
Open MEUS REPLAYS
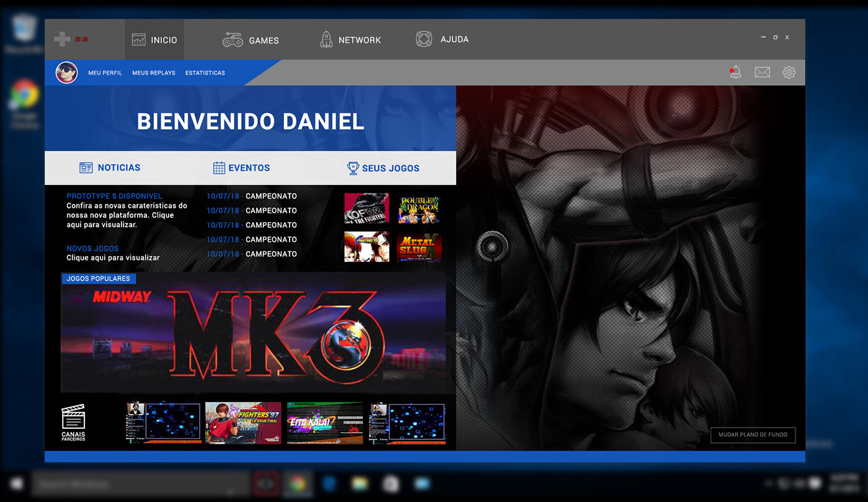[x=154, y=73]
